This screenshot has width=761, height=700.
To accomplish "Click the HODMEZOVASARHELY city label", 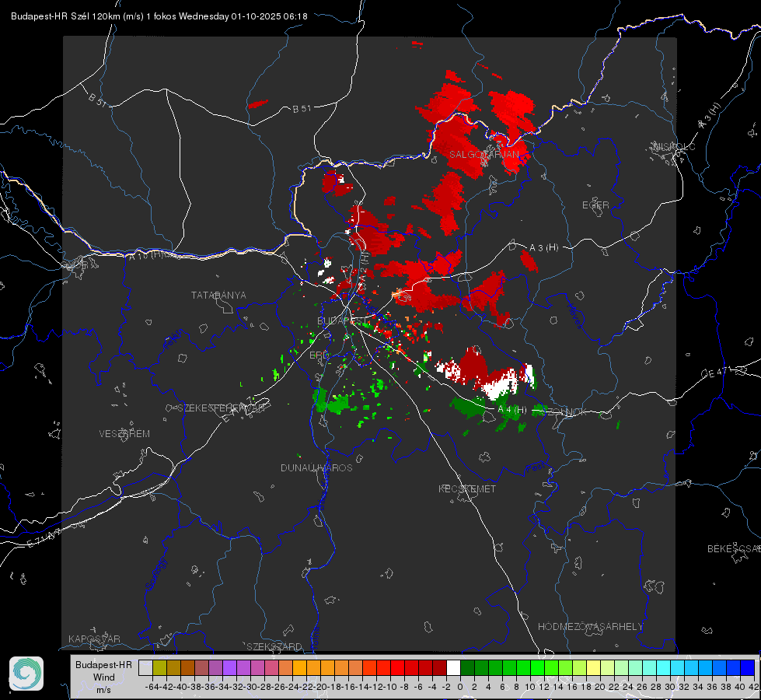I will [591, 626].
